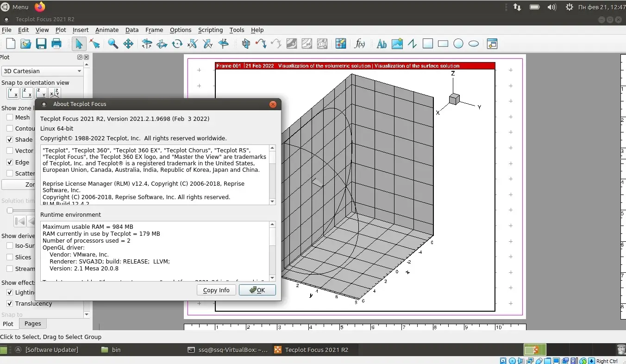Screen dimensions: 626x364
Task: Snap to default 3D orientation view
Action: 55,93
